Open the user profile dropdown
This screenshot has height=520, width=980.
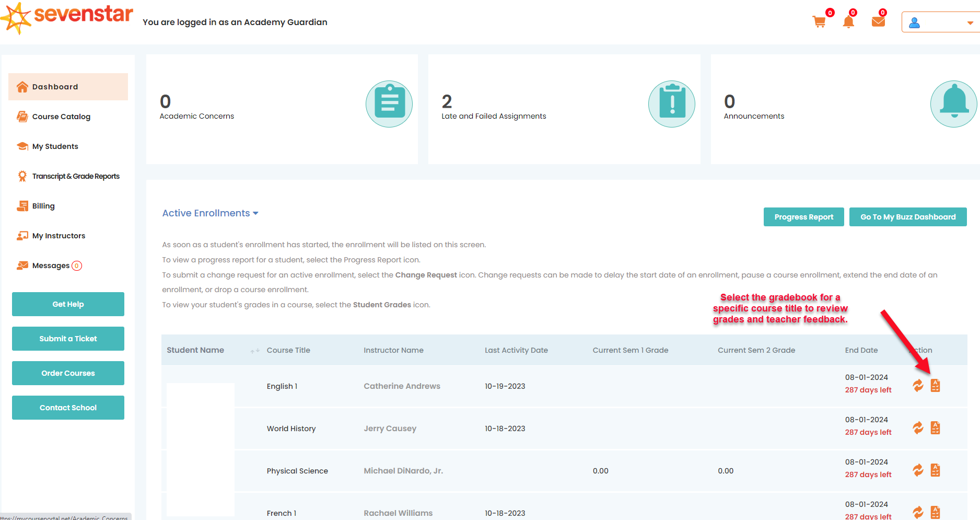click(941, 22)
